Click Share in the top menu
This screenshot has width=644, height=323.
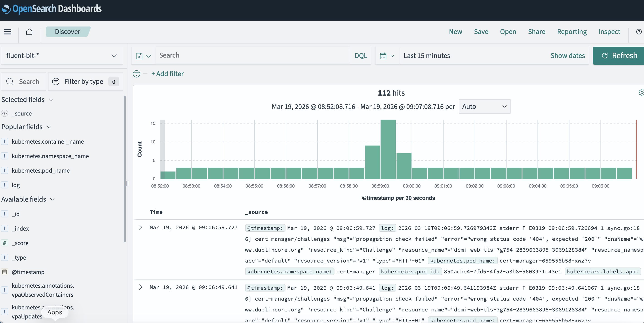coord(537,32)
